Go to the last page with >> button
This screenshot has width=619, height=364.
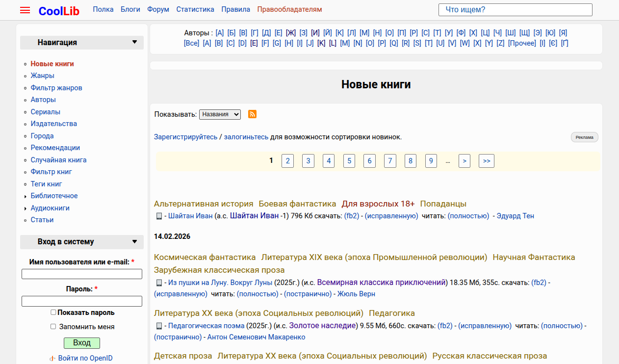[486, 161]
